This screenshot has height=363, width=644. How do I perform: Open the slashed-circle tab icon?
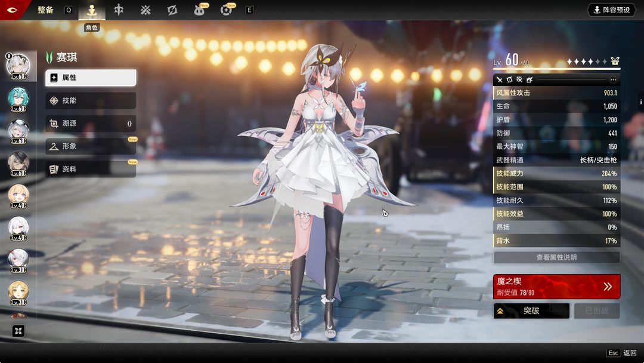(x=172, y=10)
